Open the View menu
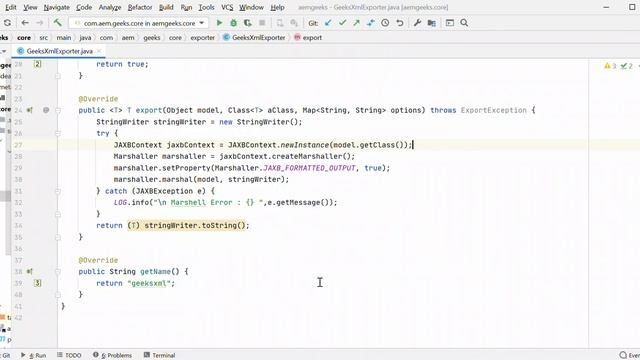 click(x=30, y=7)
